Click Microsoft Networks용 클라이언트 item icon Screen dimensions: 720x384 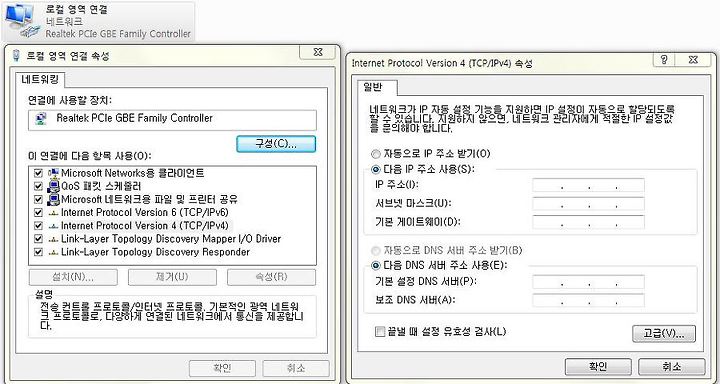coord(54,173)
